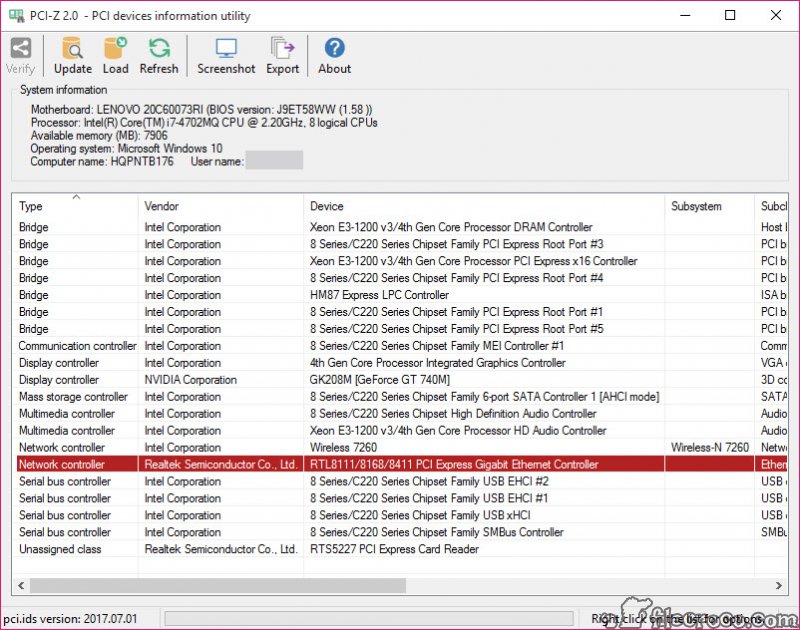Click the Communication controller type cell
The height and width of the screenshot is (630, 800).
coord(78,346)
